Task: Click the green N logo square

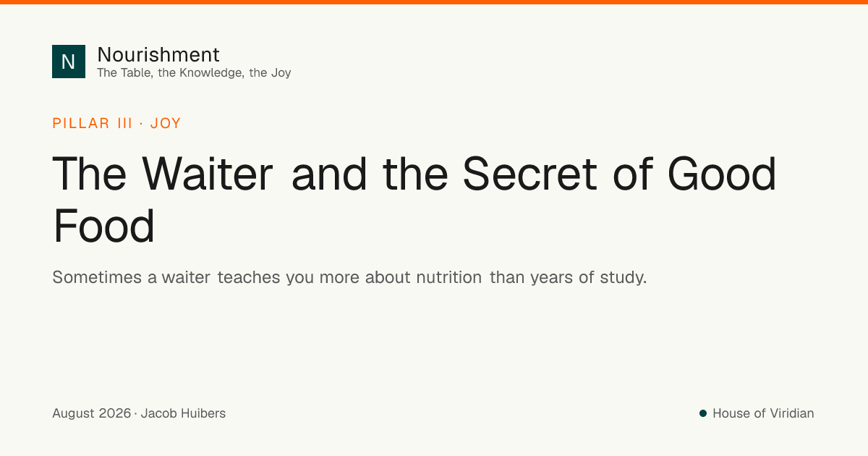Action: click(69, 62)
